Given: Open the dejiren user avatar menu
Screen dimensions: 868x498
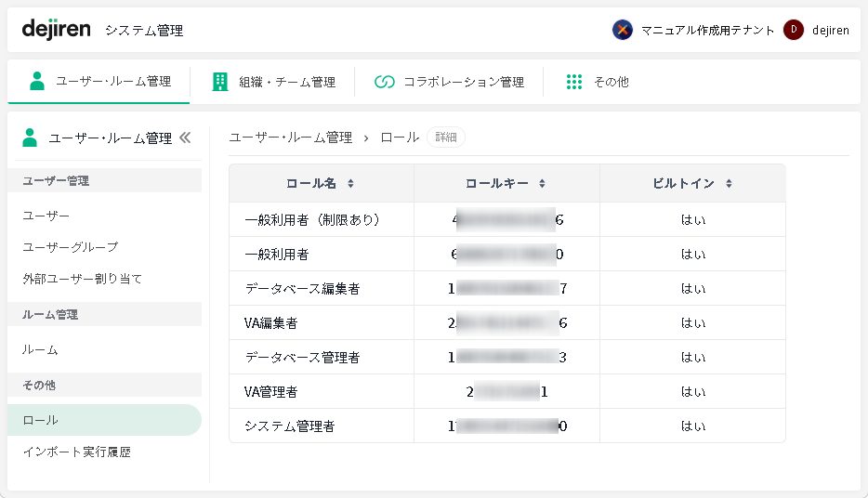Looking at the screenshot, I should point(793,30).
